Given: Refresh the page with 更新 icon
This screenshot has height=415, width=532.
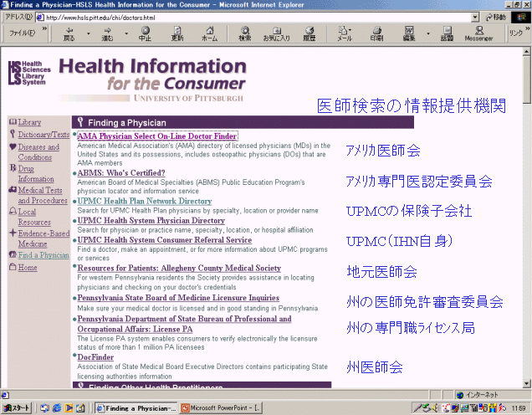Looking at the screenshot, I should pyautogui.click(x=177, y=33).
